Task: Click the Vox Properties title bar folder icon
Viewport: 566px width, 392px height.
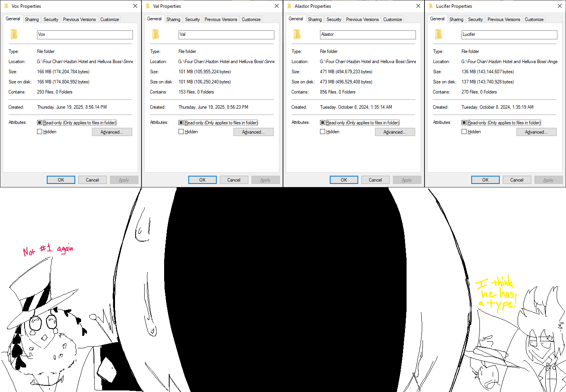Action: click(6, 6)
